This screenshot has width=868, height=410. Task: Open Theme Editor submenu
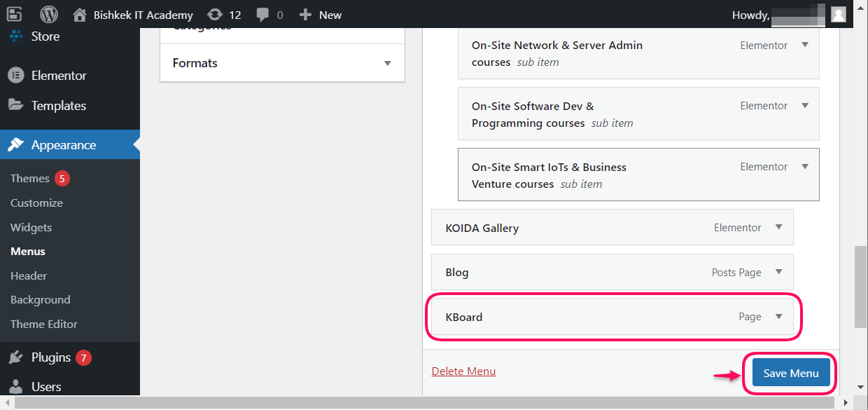[44, 324]
